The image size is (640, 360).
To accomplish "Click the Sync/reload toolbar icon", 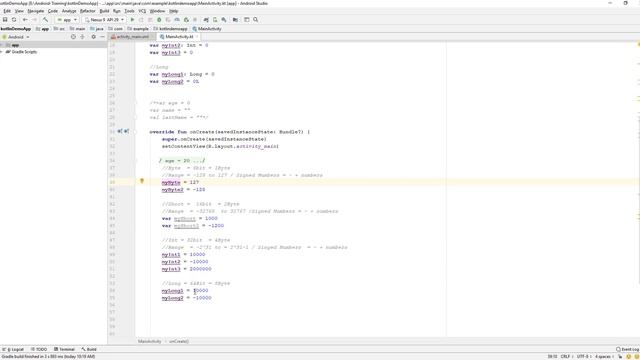I will click(x=14, y=20).
